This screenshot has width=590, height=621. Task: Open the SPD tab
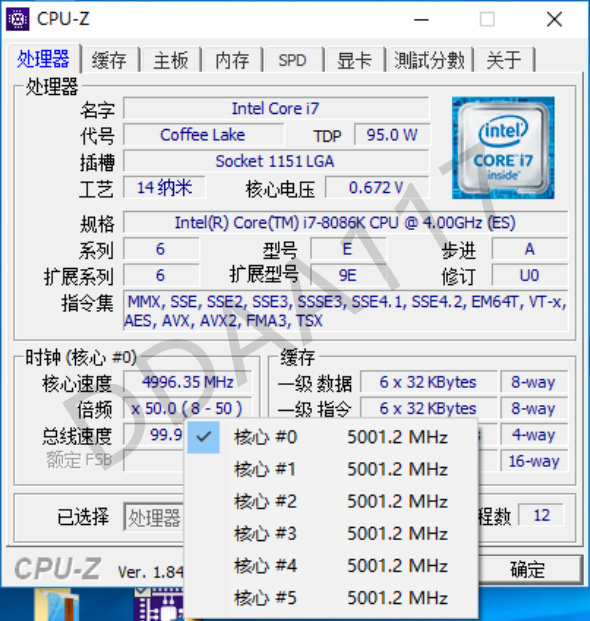[293, 60]
